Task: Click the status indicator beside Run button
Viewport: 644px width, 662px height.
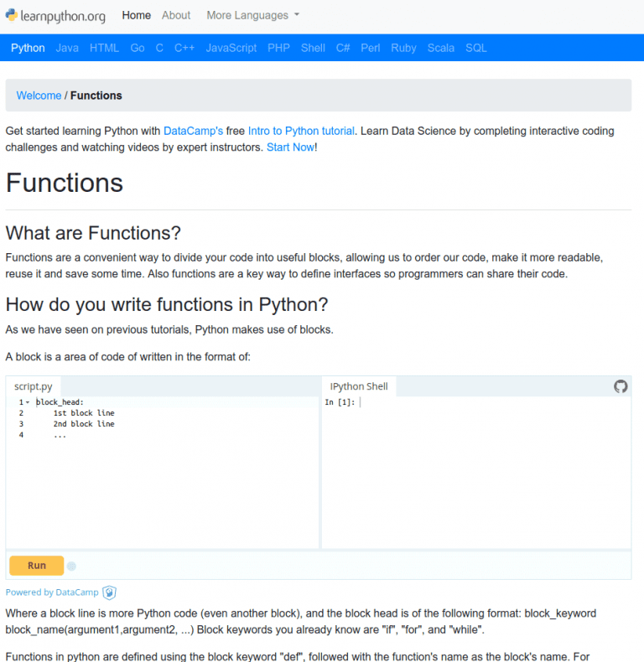Action: (71, 566)
